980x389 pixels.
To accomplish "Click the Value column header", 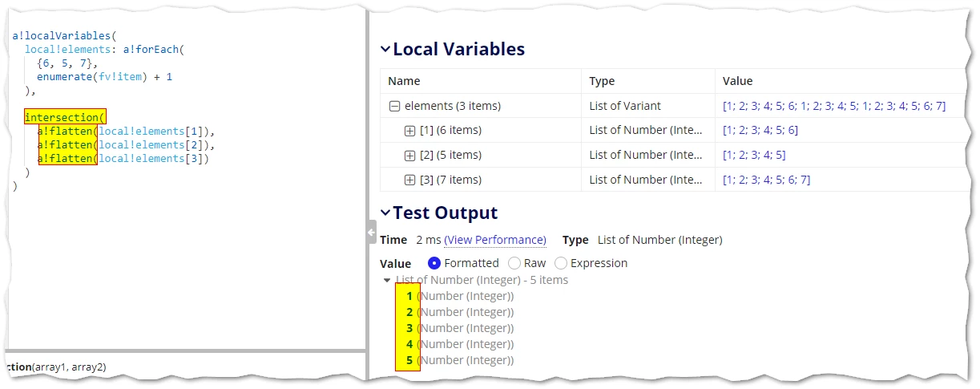I will pyautogui.click(x=737, y=81).
